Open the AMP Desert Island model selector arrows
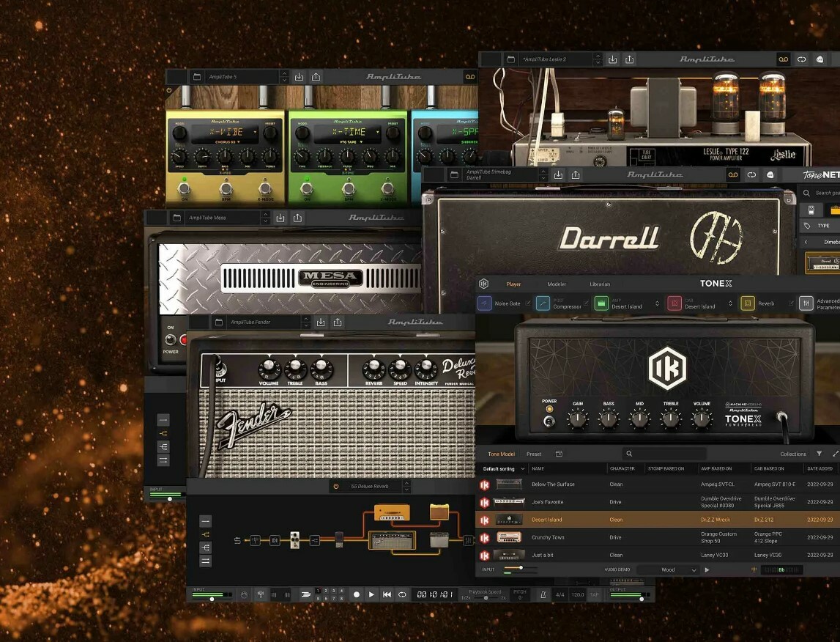This screenshot has width=840, height=642. 658,303
